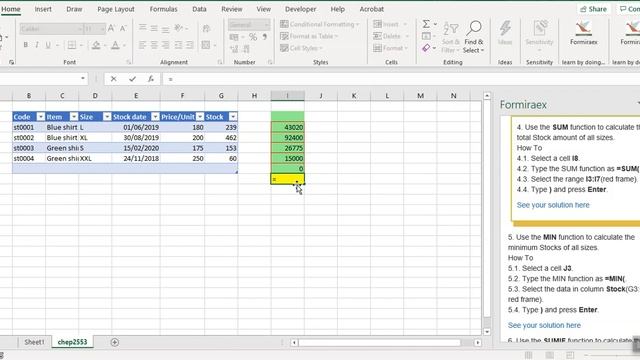Click inside the formula bar input

point(400,79)
